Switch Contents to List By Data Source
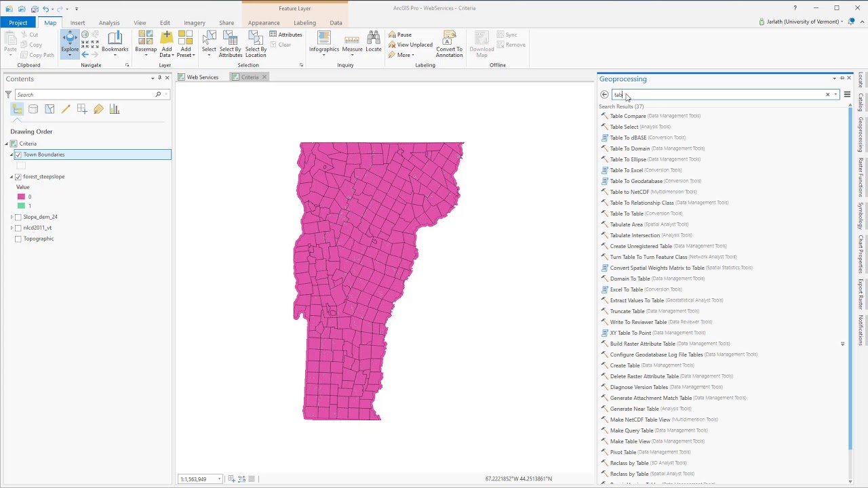Image resolution: width=868 pixels, height=488 pixels. [x=33, y=109]
